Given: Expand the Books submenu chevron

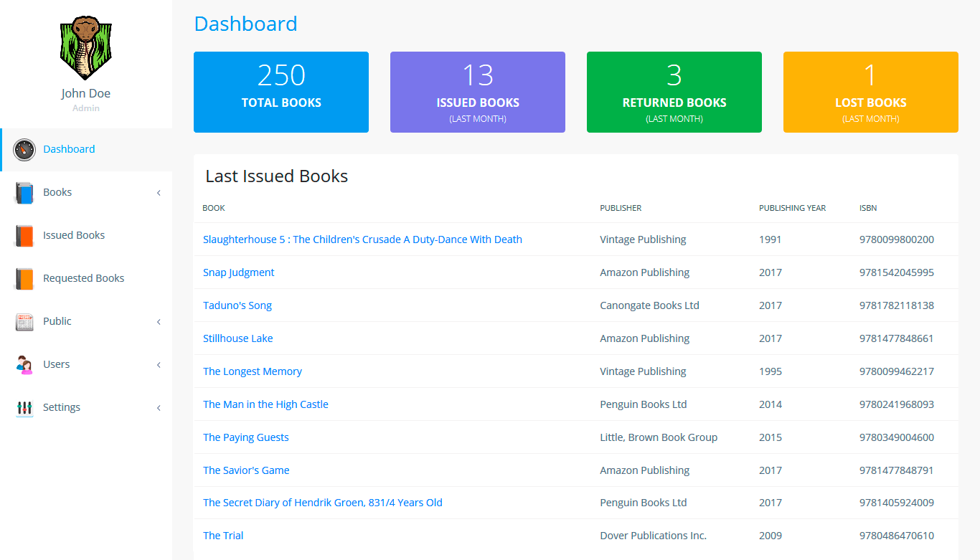Looking at the screenshot, I should pyautogui.click(x=159, y=193).
